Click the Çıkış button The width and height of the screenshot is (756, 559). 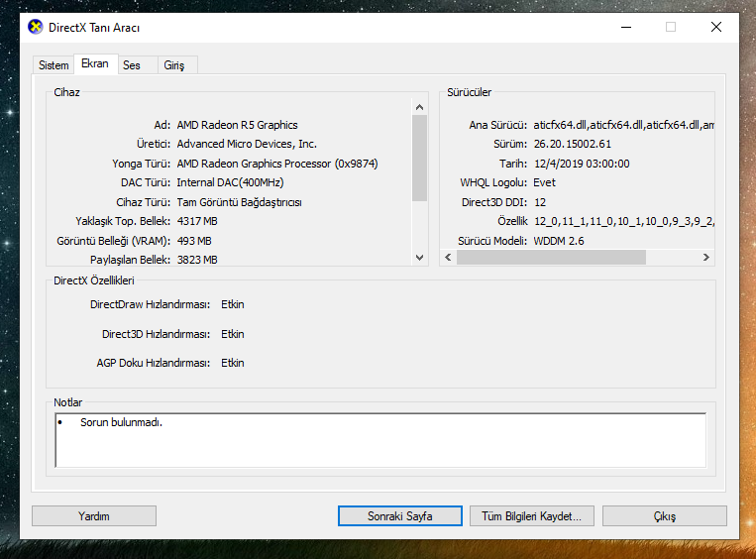tap(665, 516)
